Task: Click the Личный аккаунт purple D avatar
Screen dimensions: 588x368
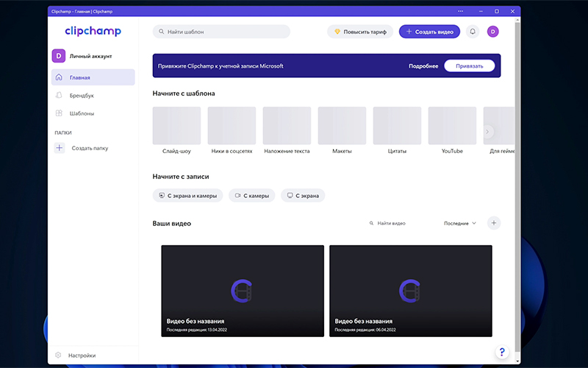Action: tap(59, 56)
